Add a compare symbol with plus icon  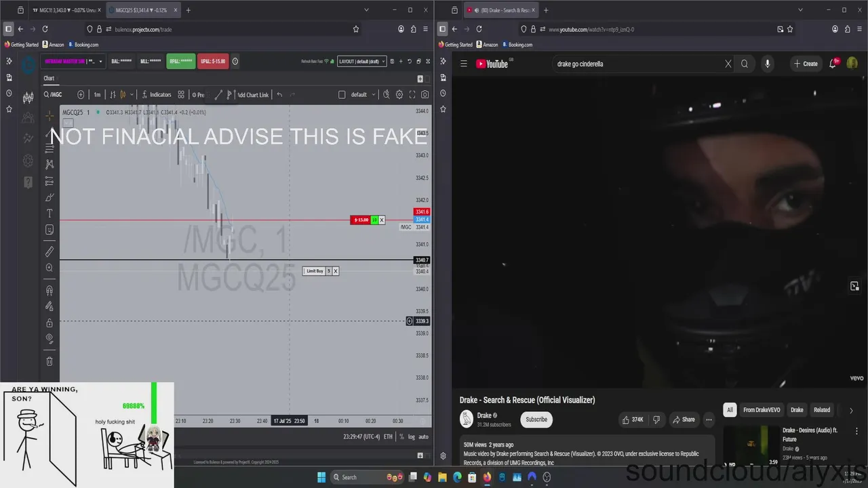pyautogui.click(x=81, y=95)
